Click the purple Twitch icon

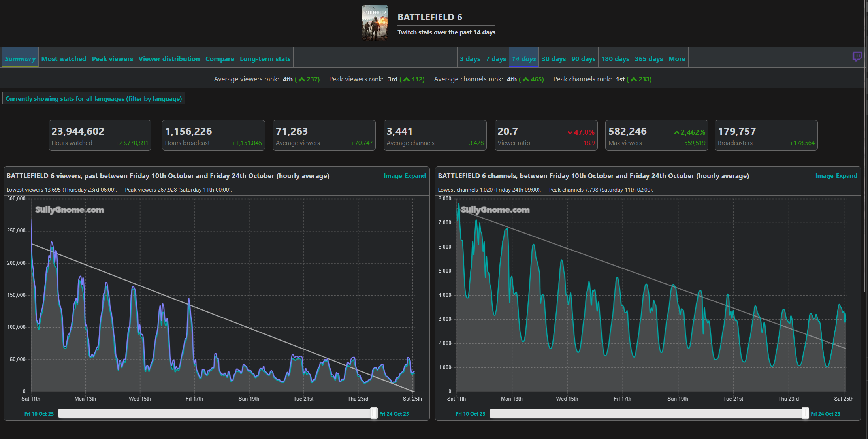click(857, 57)
